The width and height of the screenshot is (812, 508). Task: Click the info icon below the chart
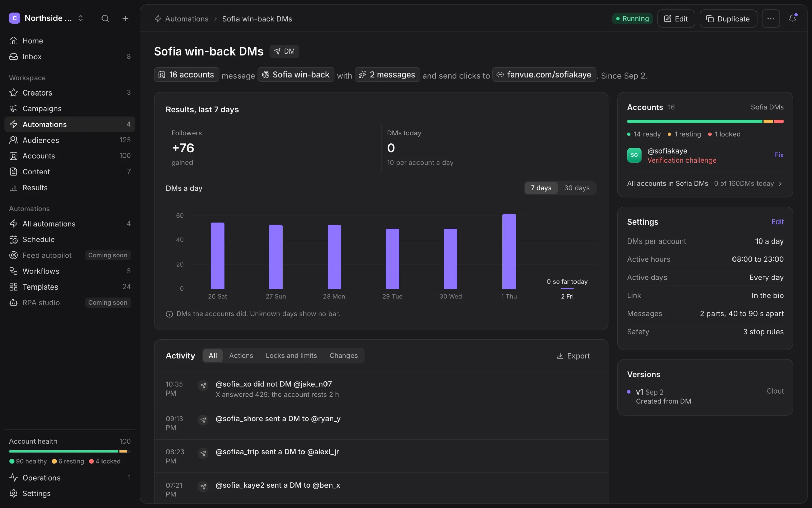(169, 314)
